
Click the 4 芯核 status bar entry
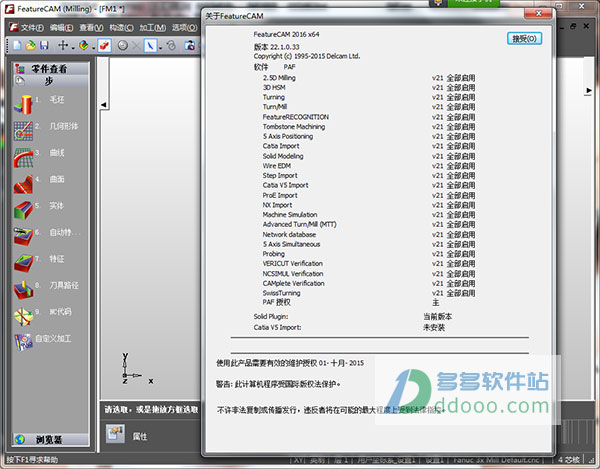[569, 460]
